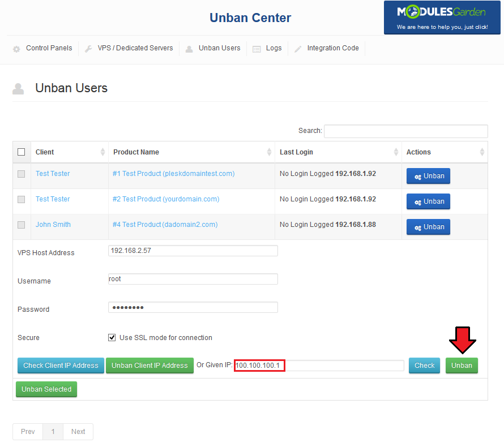The width and height of the screenshot is (504, 447).
Task: Click the list icon beside Logs
Action: point(257,49)
